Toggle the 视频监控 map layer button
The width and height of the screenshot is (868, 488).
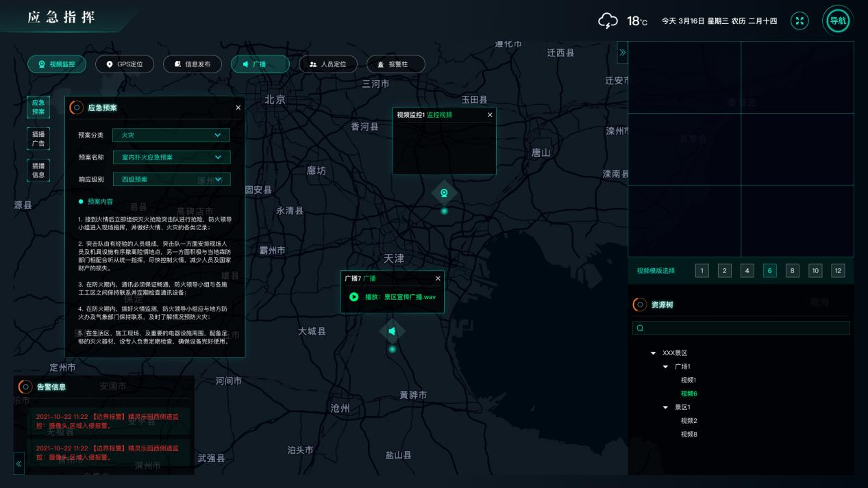coord(57,64)
